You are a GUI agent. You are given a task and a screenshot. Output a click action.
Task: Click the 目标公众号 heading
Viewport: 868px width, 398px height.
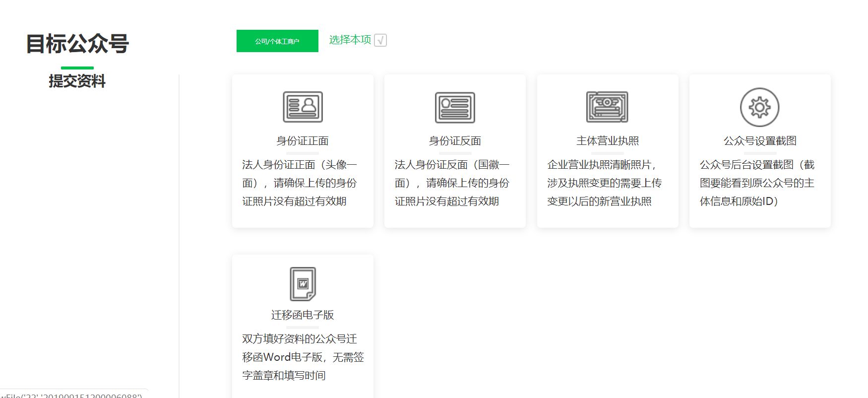point(77,44)
